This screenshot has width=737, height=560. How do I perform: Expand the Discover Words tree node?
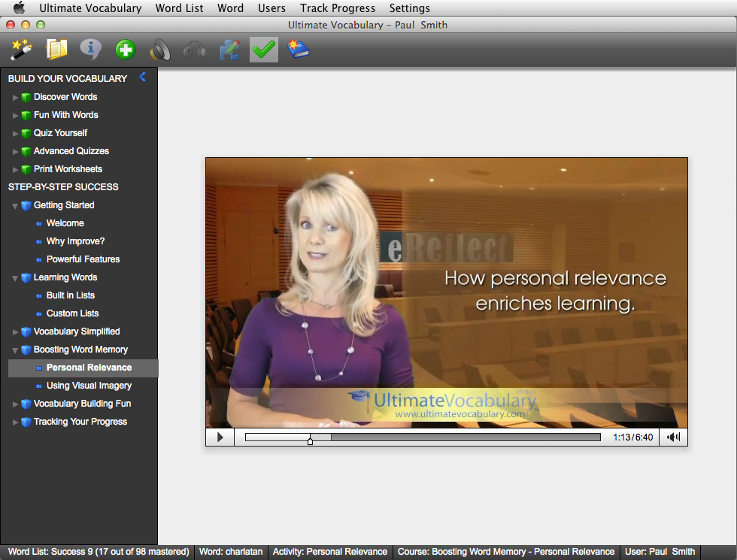(16, 97)
